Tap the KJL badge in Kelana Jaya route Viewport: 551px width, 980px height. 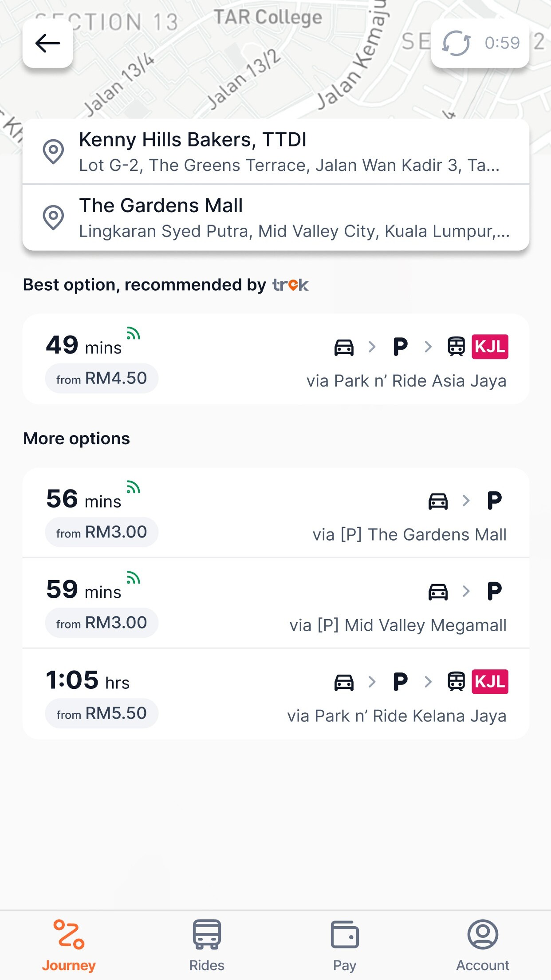(490, 681)
